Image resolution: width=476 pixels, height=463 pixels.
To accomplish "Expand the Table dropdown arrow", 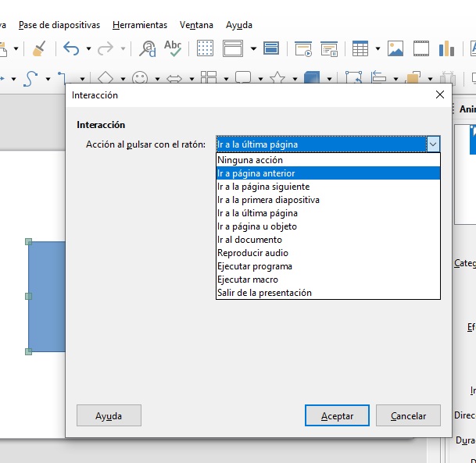I will tap(378, 48).
